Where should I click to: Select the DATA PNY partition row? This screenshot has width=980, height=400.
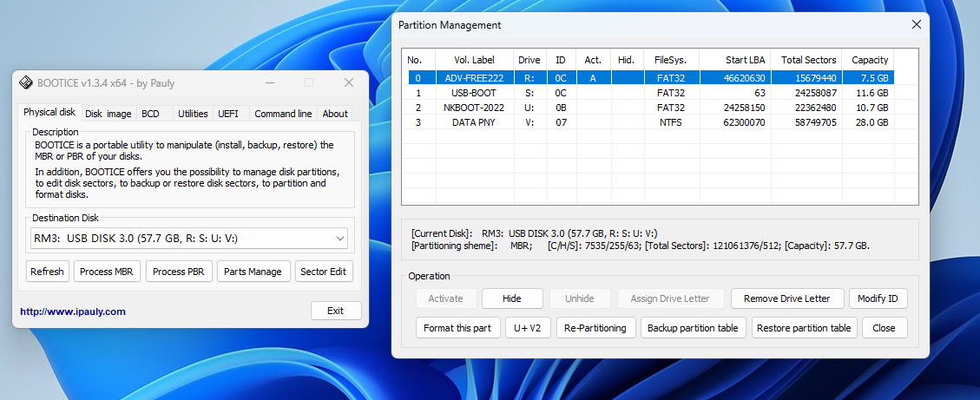click(651, 122)
